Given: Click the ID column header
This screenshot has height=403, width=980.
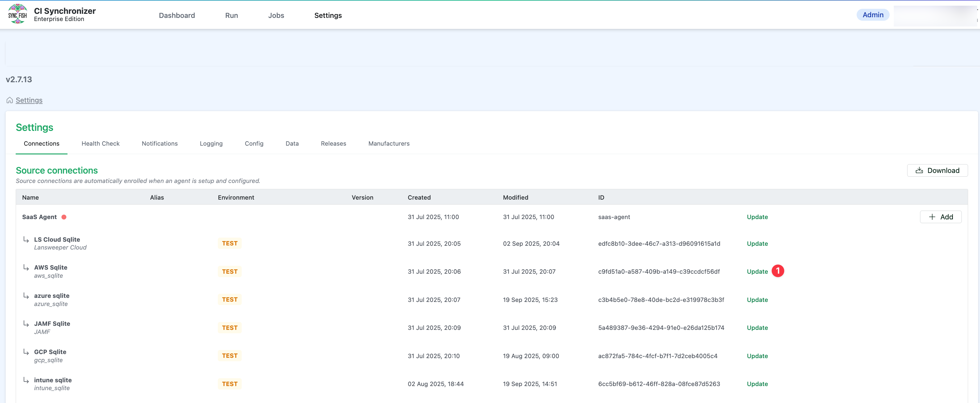Looking at the screenshot, I should pos(601,197).
